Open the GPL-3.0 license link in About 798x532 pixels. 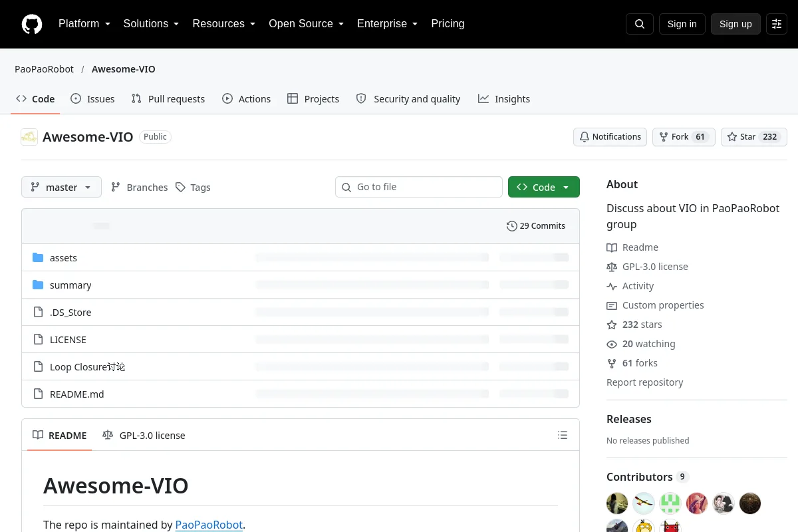point(647,267)
